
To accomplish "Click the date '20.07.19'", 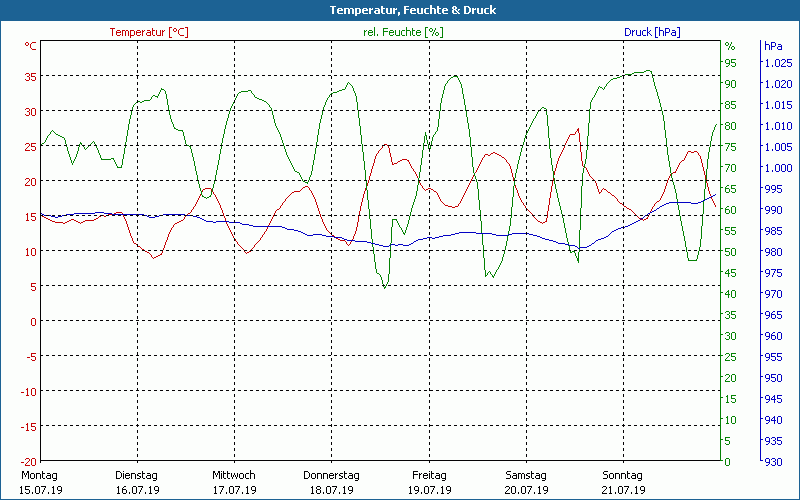I will point(527,490).
